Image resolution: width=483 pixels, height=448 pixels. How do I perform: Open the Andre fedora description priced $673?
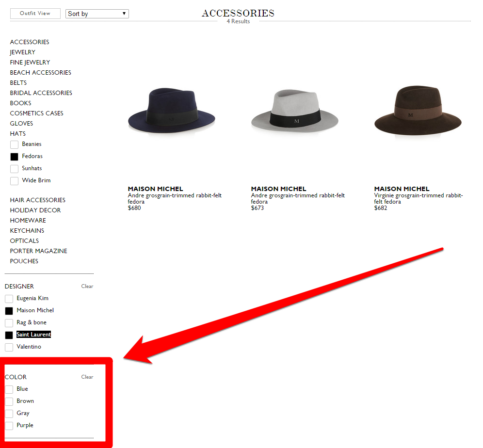(298, 198)
